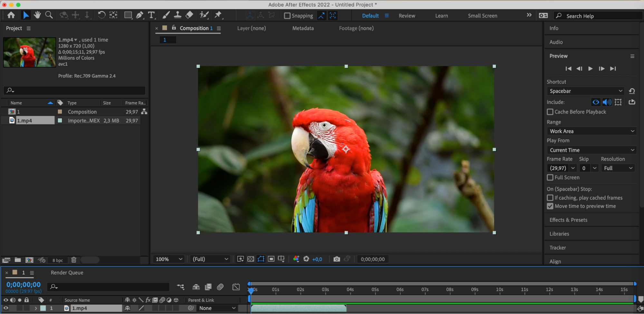
Task: Select the Hand tool
Action: click(x=37, y=15)
